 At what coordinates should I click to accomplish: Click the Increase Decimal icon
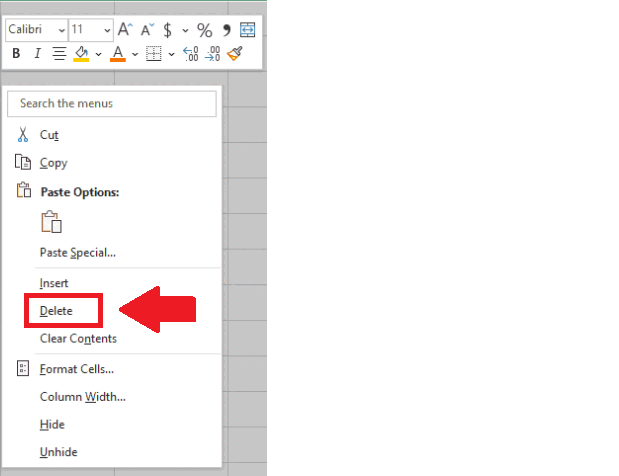[191, 54]
